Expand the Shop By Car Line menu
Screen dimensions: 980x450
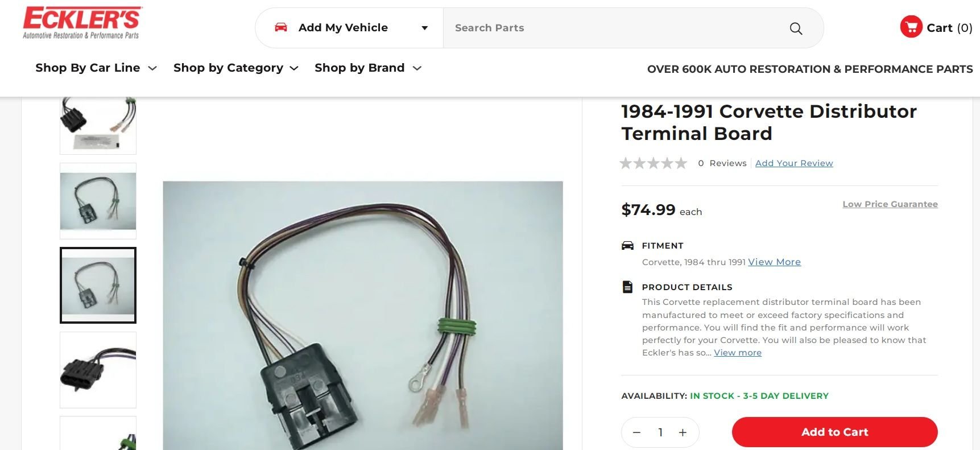pos(96,68)
